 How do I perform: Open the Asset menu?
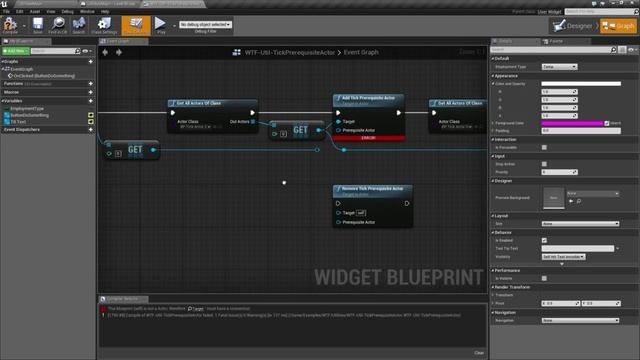[x=35, y=11]
